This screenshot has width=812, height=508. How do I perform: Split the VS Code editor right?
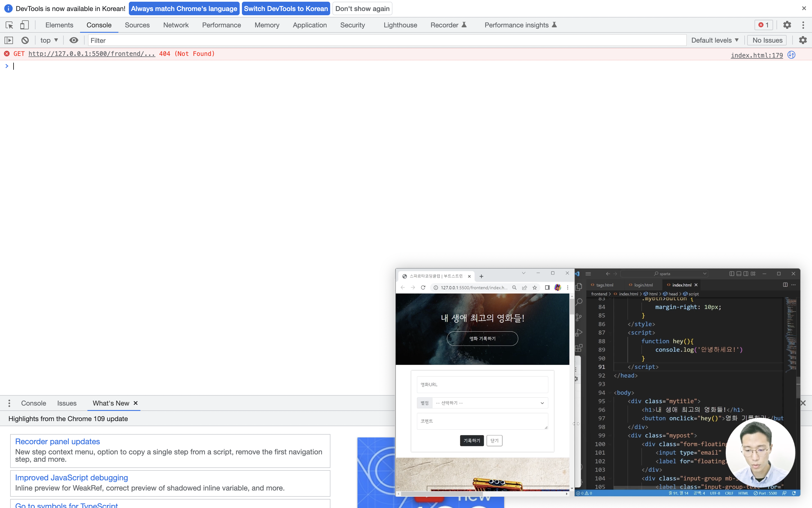point(785,285)
